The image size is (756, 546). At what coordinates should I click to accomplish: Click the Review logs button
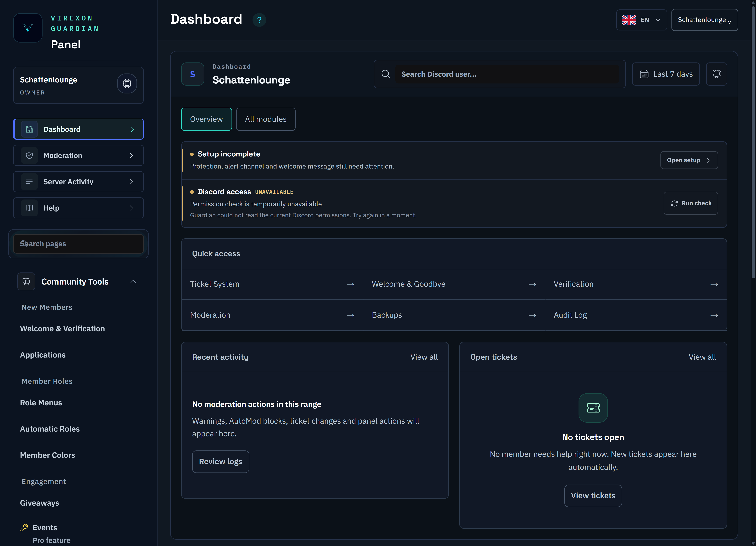tap(221, 462)
